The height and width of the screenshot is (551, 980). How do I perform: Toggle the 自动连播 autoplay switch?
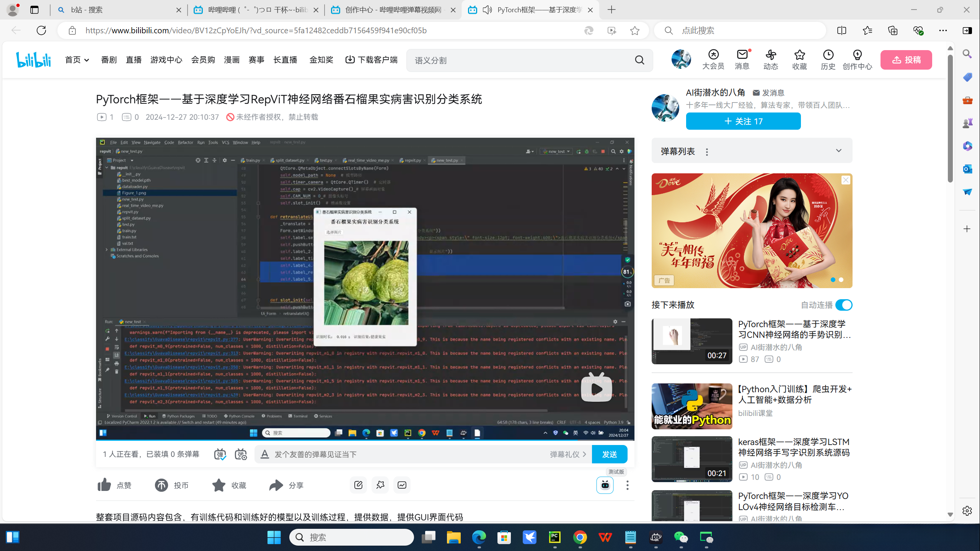coord(843,305)
